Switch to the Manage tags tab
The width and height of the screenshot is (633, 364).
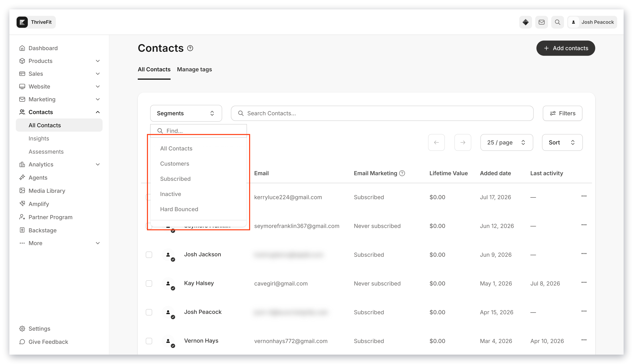click(194, 70)
